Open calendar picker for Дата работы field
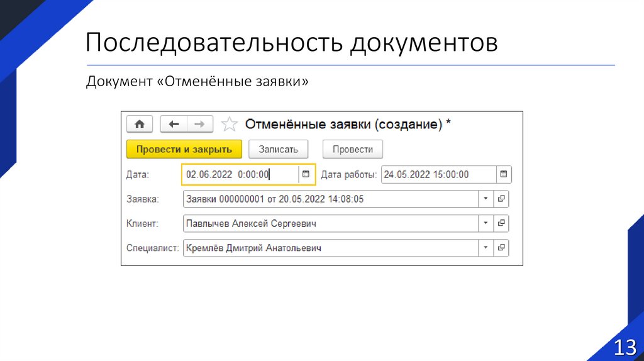This screenshot has height=361, width=644. 504,175
